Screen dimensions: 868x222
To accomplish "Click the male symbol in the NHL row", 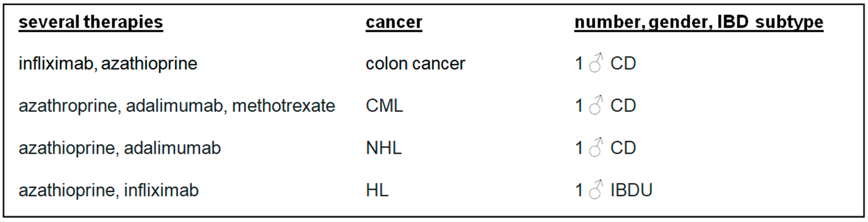I will pos(595,148).
